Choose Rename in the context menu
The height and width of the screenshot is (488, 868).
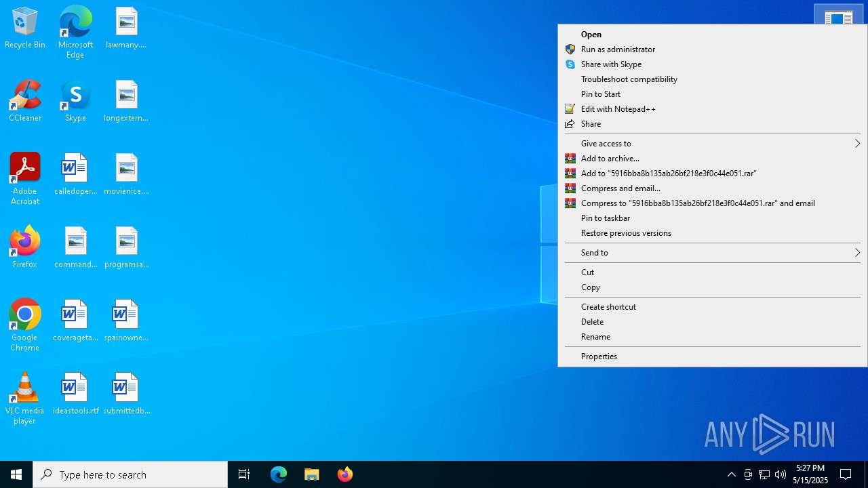(712, 337)
